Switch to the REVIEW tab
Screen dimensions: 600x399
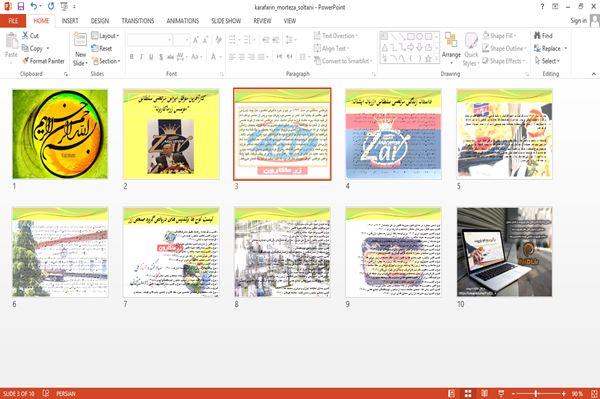pyautogui.click(x=262, y=21)
